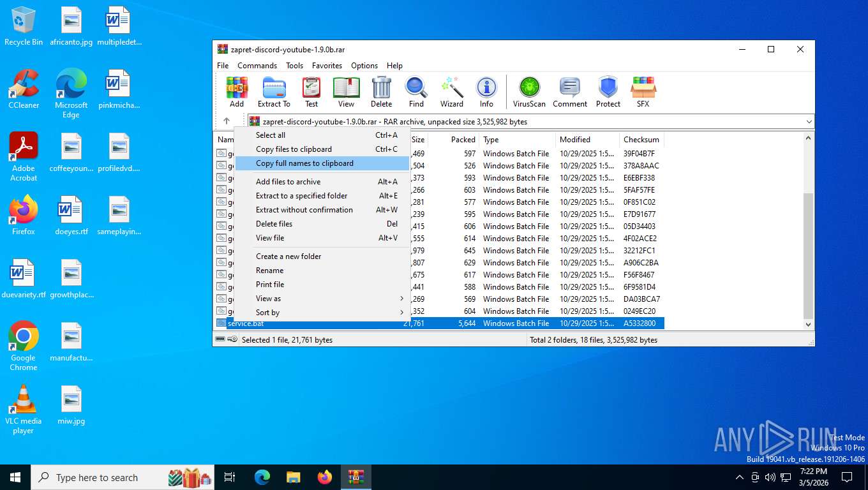
Task: Open Adobe Acrobat desktop shortcut
Action: (x=24, y=156)
